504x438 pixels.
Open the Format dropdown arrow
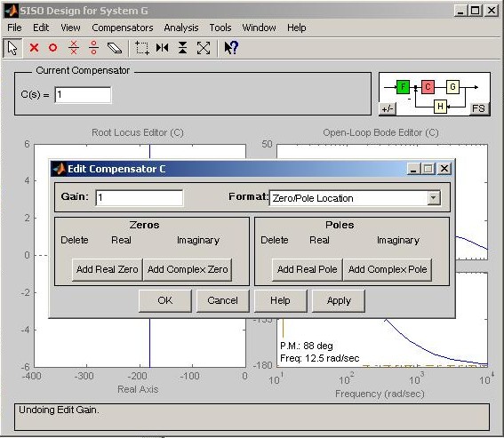click(x=434, y=197)
